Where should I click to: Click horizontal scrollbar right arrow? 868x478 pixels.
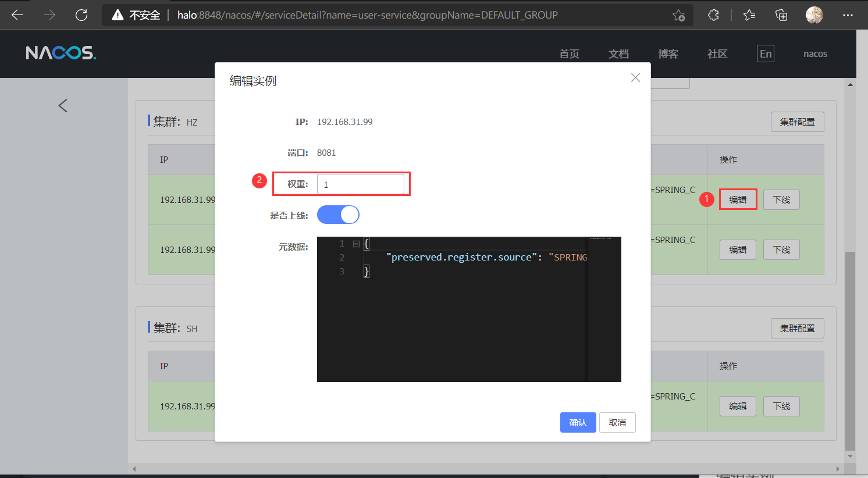[838, 469]
